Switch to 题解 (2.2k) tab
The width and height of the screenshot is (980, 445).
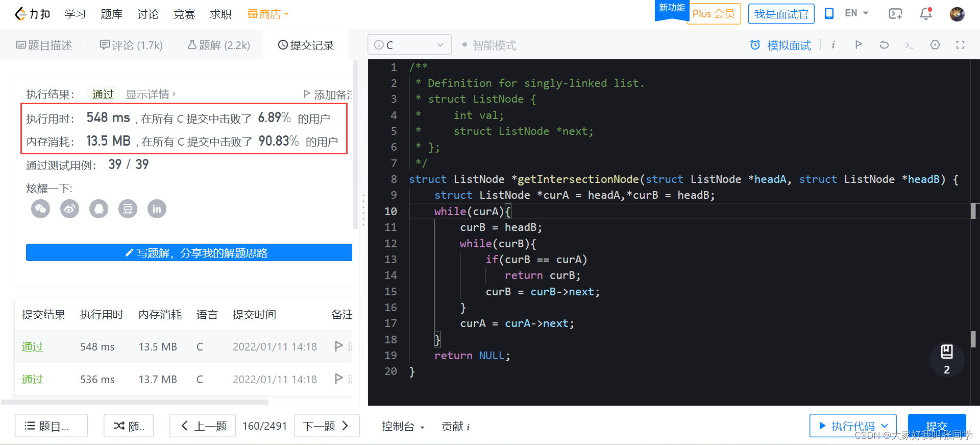pyautogui.click(x=218, y=45)
